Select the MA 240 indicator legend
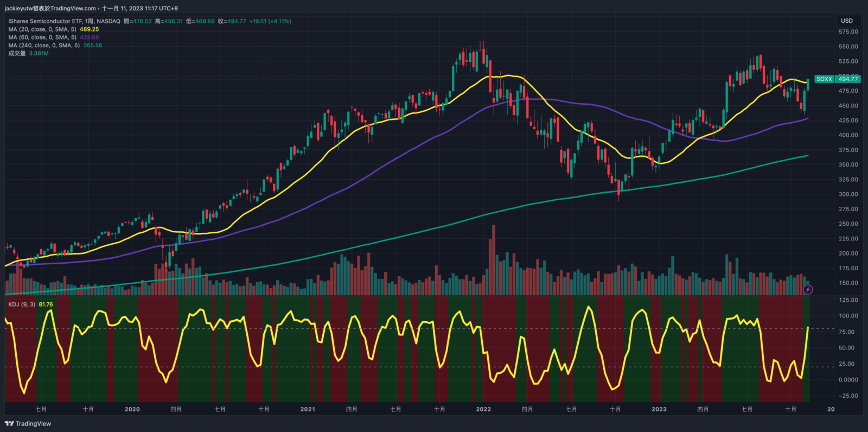The height and width of the screenshot is (432, 868). pyautogui.click(x=44, y=46)
